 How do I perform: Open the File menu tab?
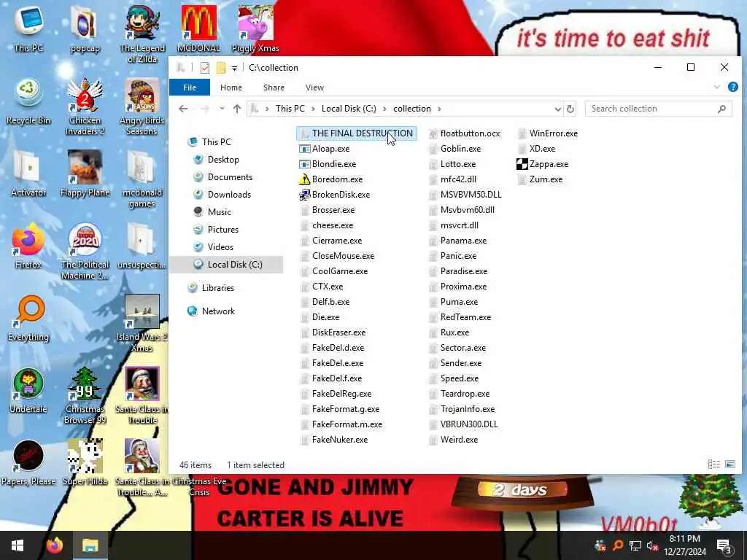click(x=190, y=87)
